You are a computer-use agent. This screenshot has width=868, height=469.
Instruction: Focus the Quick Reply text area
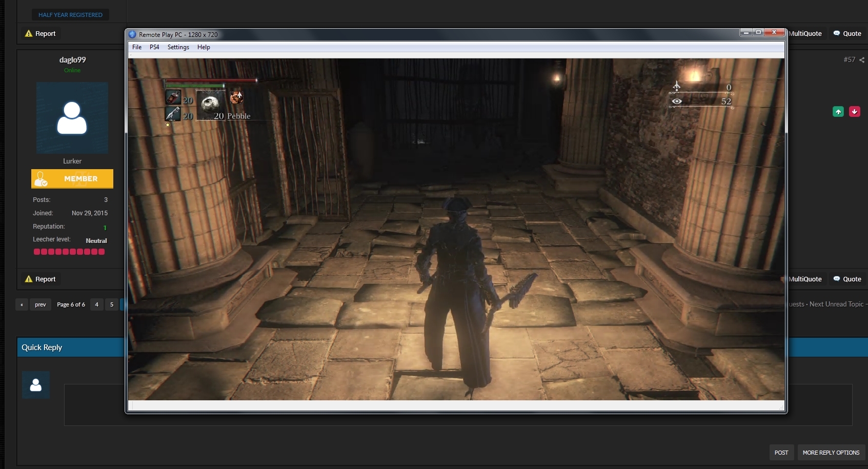458,405
